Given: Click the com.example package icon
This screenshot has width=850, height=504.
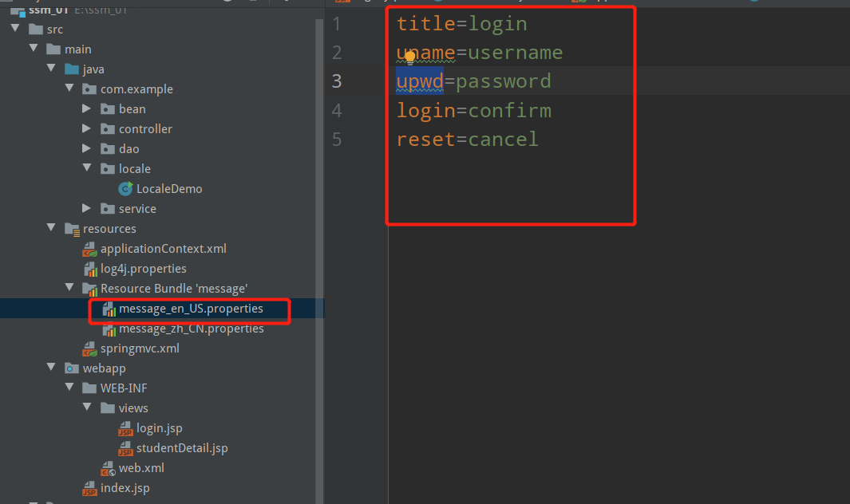Looking at the screenshot, I should (x=89, y=89).
